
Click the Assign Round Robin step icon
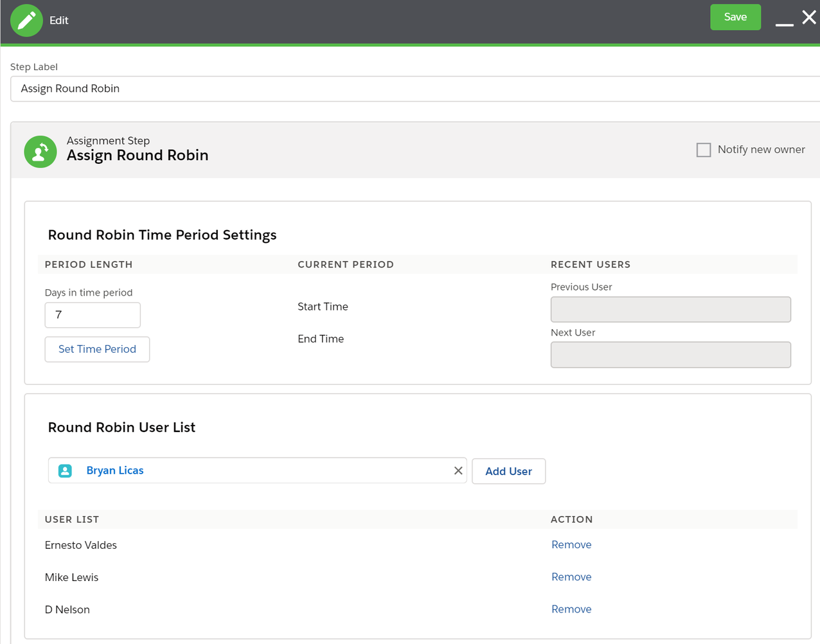pos(40,152)
